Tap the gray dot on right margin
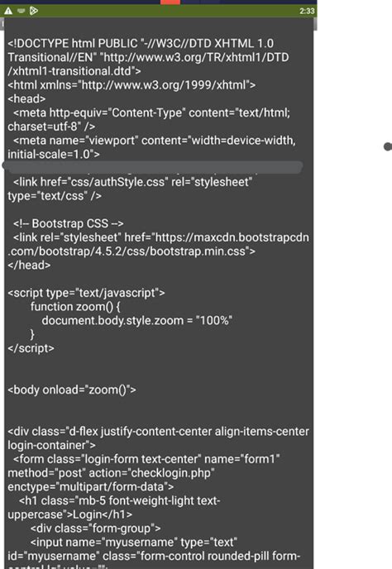392x569 pixels. point(388,146)
